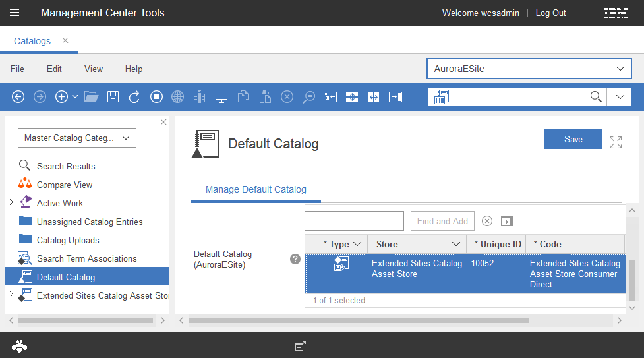The image size is (644, 358).
Task: Select the Manage Default Catalog tab
Action: [256, 189]
